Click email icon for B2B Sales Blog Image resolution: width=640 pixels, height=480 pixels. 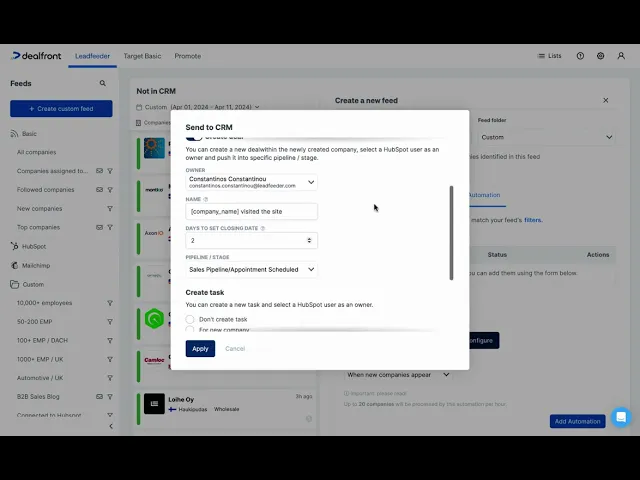click(99, 396)
